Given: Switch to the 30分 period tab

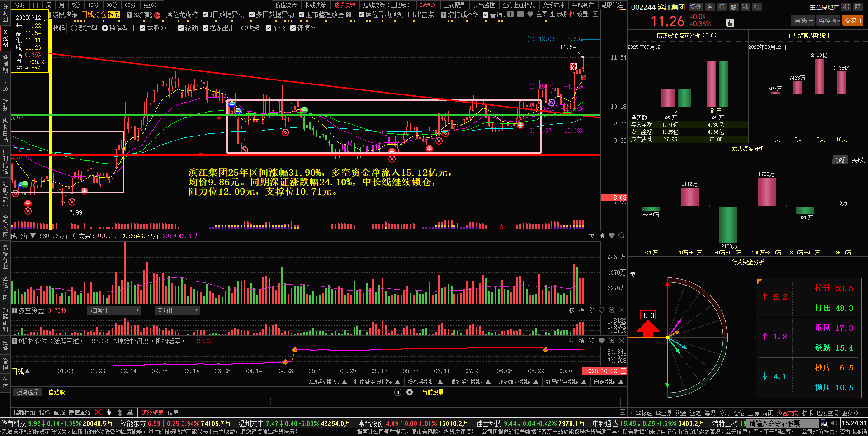Looking at the screenshot, I should point(112,5).
